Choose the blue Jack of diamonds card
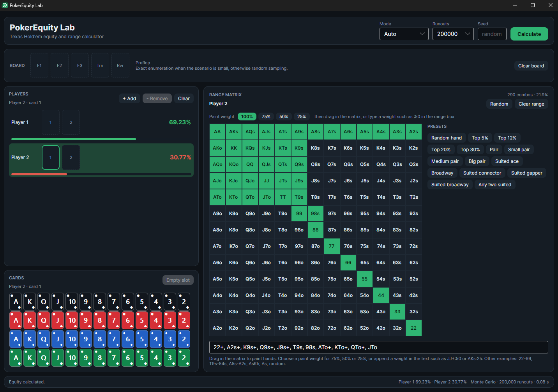 click(x=58, y=339)
